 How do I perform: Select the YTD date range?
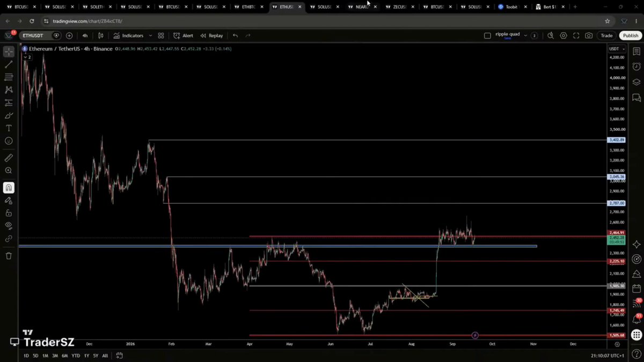pyautogui.click(x=76, y=356)
